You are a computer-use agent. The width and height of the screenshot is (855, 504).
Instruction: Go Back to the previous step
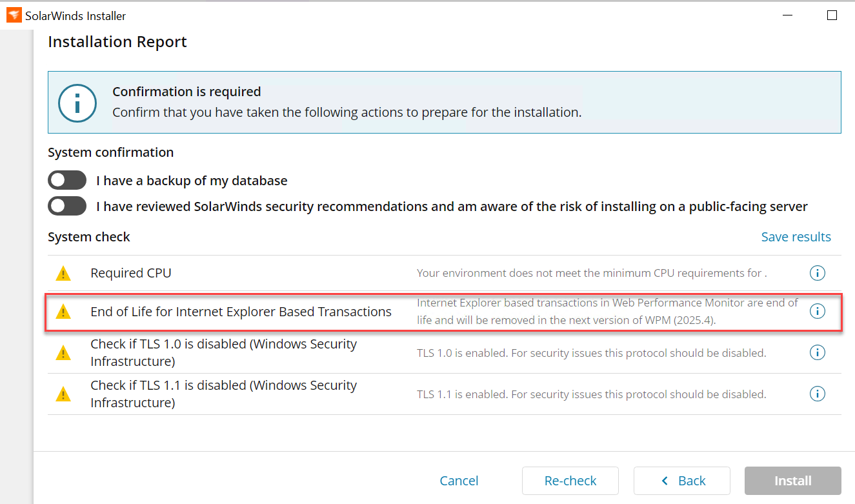point(682,481)
